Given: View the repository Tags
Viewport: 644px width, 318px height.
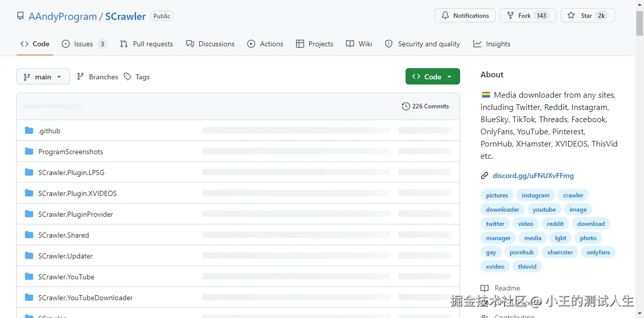Looking at the screenshot, I should (137, 77).
